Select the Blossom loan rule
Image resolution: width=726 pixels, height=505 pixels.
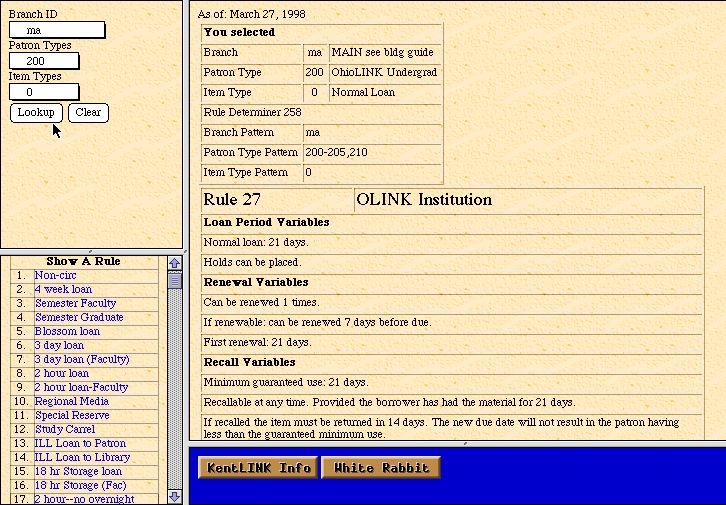tap(67, 331)
